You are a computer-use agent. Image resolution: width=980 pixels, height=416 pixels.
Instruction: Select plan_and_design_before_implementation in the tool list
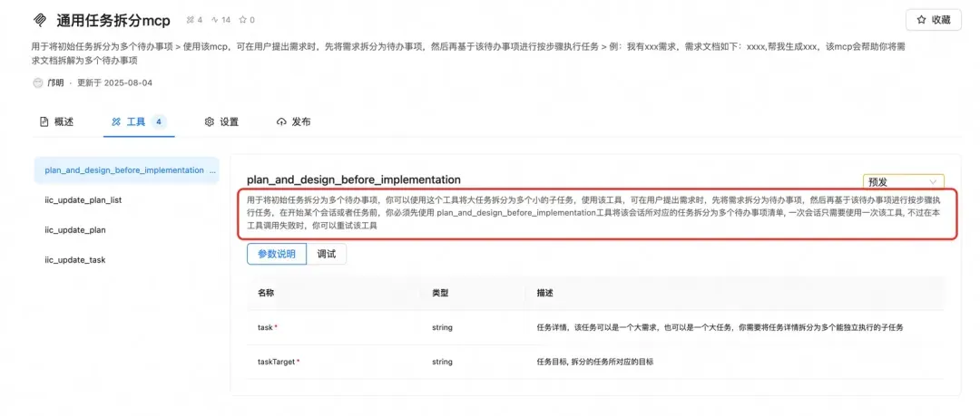[127, 169]
